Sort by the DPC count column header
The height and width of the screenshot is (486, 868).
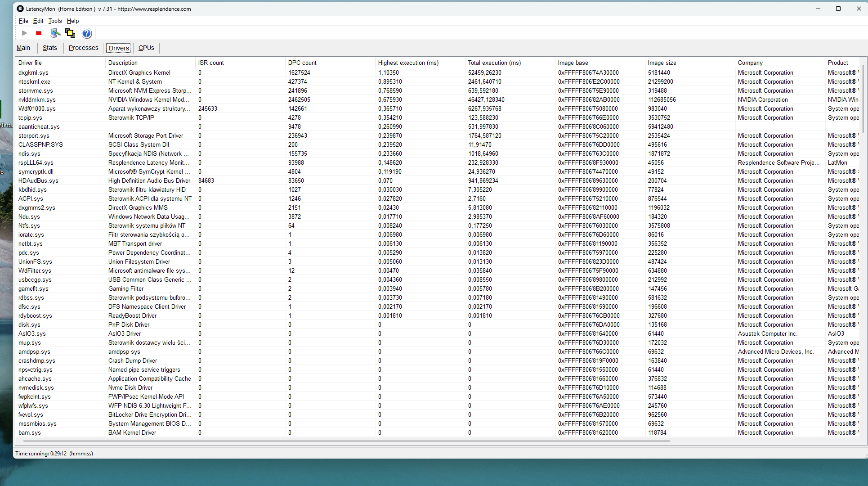[x=302, y=63]
